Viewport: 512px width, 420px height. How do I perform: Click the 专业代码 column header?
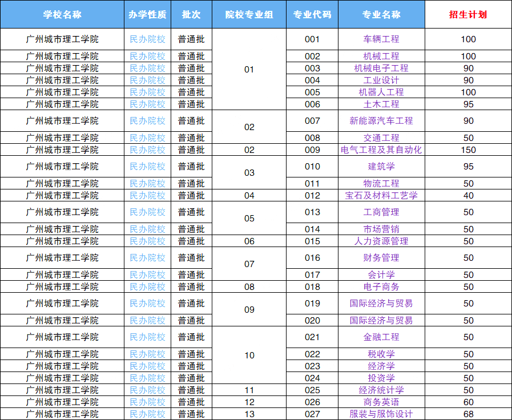[312, 14]
